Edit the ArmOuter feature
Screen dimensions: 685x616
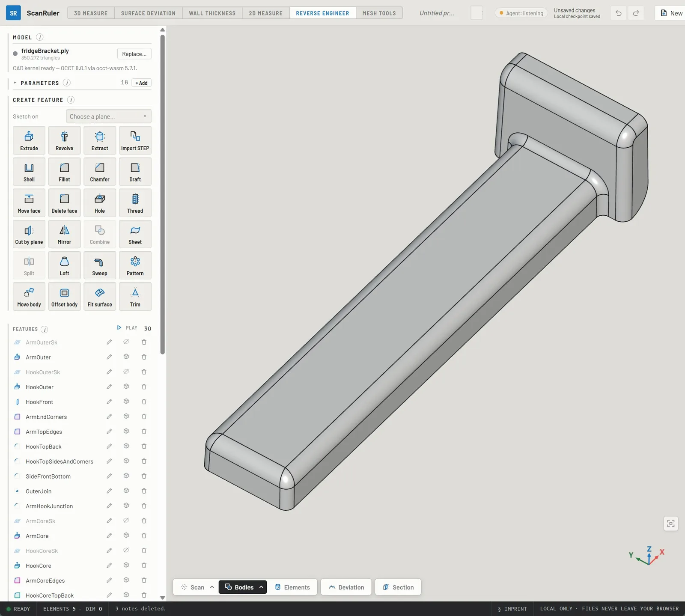click(109, 357)
